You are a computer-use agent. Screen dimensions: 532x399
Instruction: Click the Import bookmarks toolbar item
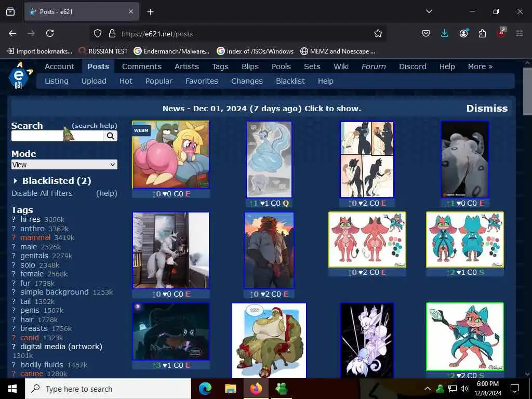(x=39, y=51)
